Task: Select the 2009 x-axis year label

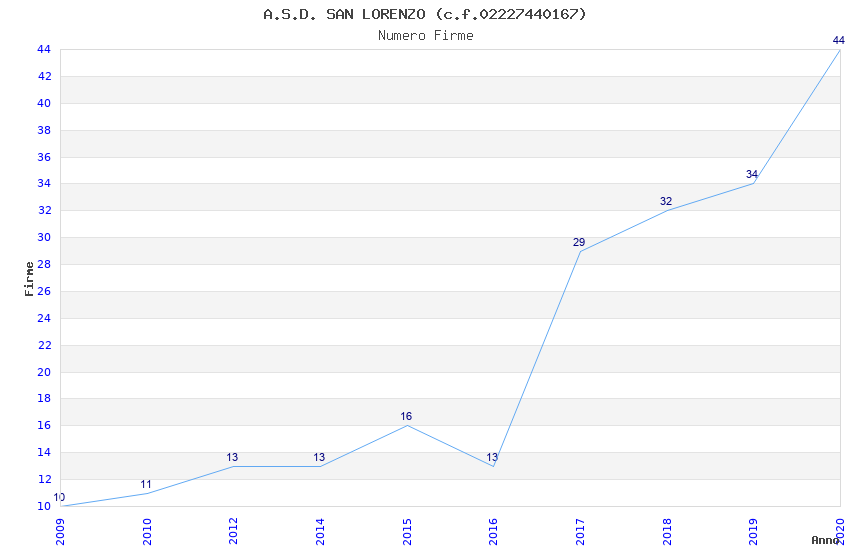Action: (x=60, y=532)
